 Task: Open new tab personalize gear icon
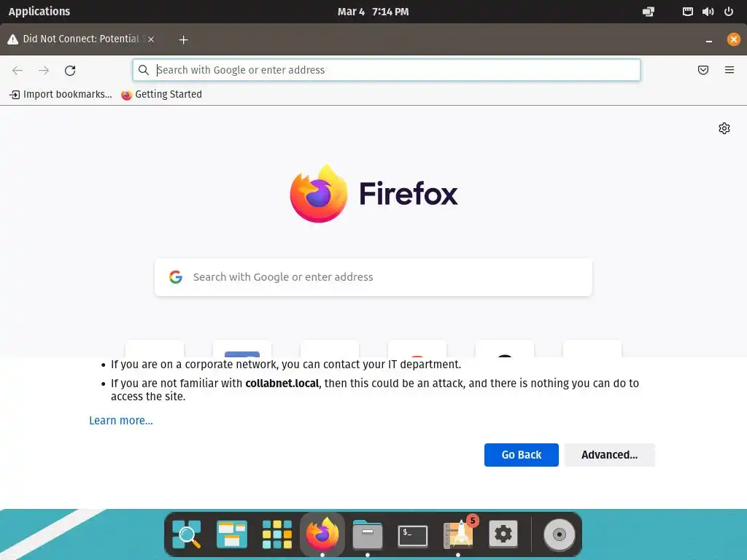[x=724, y=128]
